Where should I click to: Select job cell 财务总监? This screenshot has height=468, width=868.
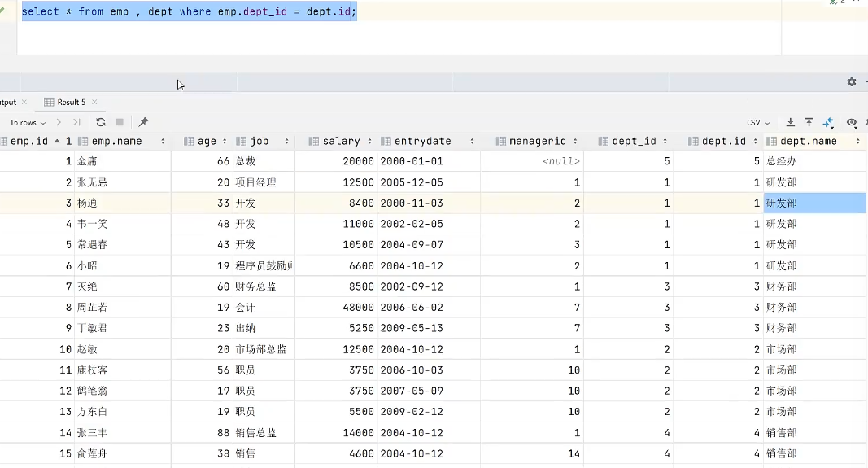(264, 286)
